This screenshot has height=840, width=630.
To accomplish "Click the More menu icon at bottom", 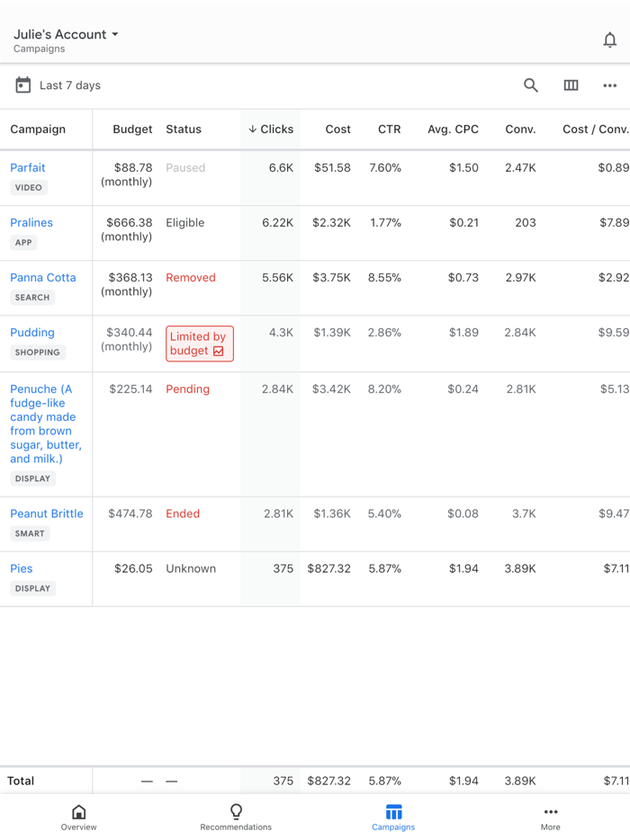I will 550,813.
